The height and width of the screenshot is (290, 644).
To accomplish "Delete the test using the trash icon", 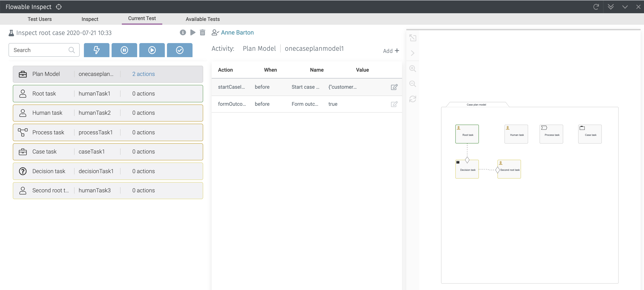I will pos(203,33).
